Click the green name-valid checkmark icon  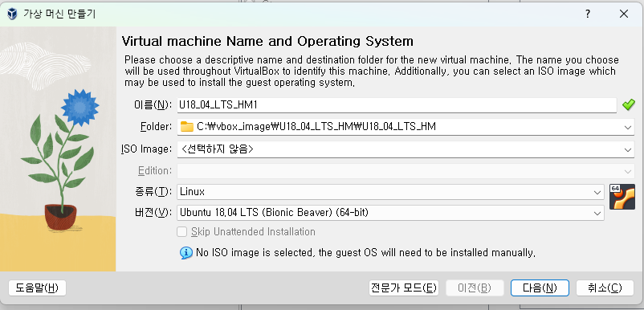click(x=628, y=104)
